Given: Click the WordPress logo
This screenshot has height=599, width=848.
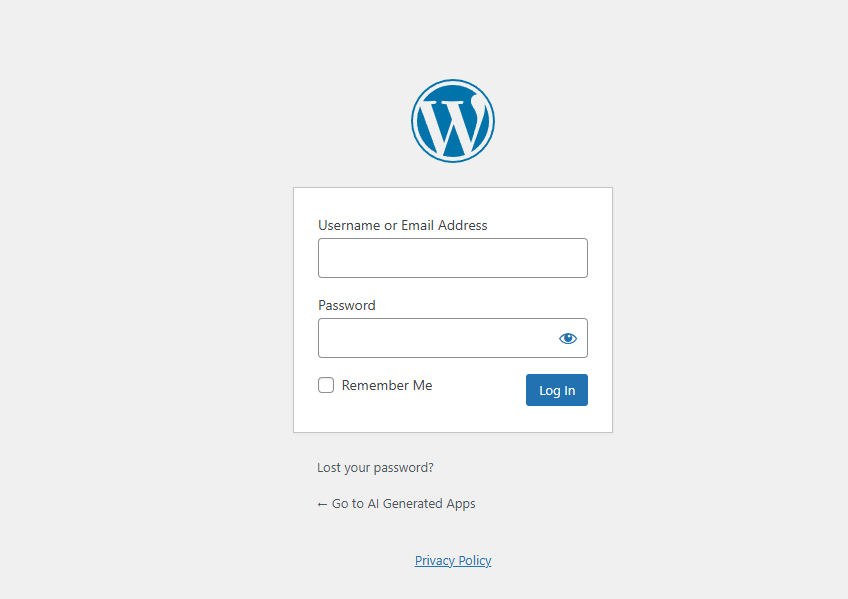Looking at the screenshot, I should click(x=452, y=121).
